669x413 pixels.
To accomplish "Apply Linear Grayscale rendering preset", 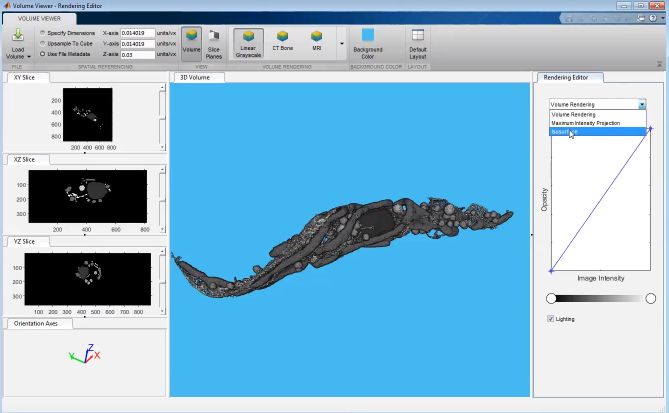I will coord(248,43).
